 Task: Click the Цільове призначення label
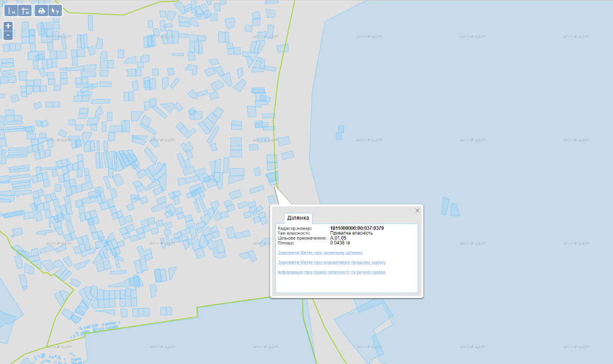click(302, 238)
